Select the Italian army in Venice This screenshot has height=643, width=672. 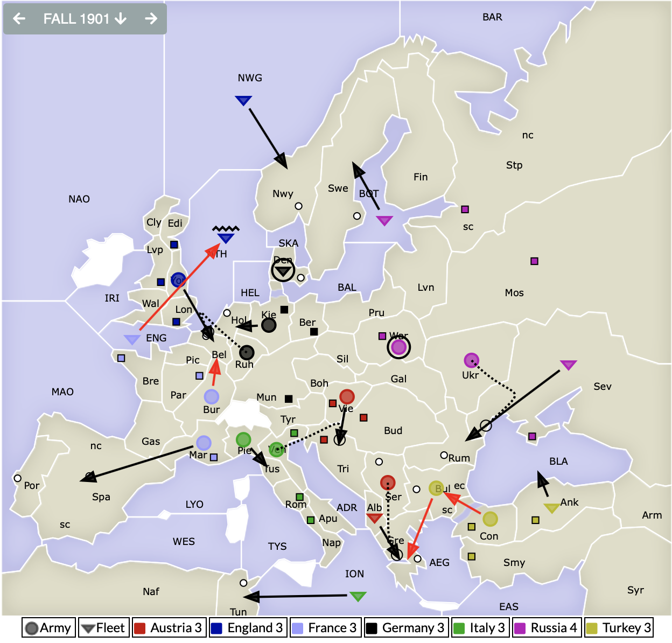pos(276,449)
